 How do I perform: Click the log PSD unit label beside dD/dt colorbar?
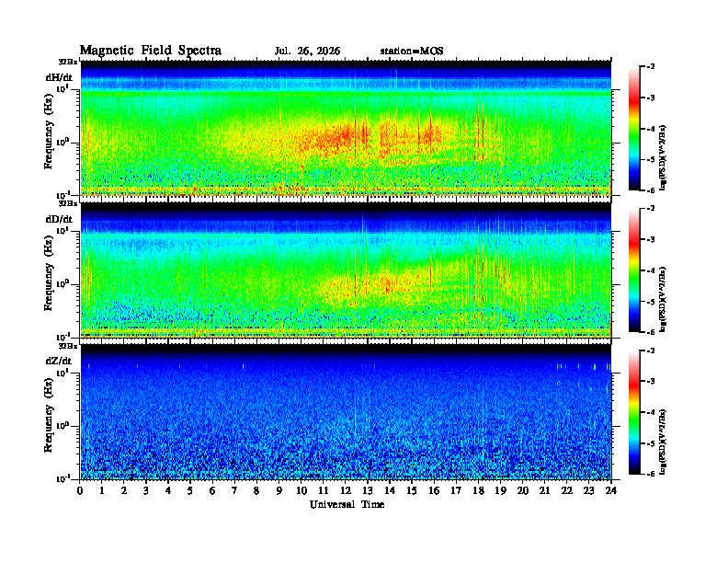(664, 299)
